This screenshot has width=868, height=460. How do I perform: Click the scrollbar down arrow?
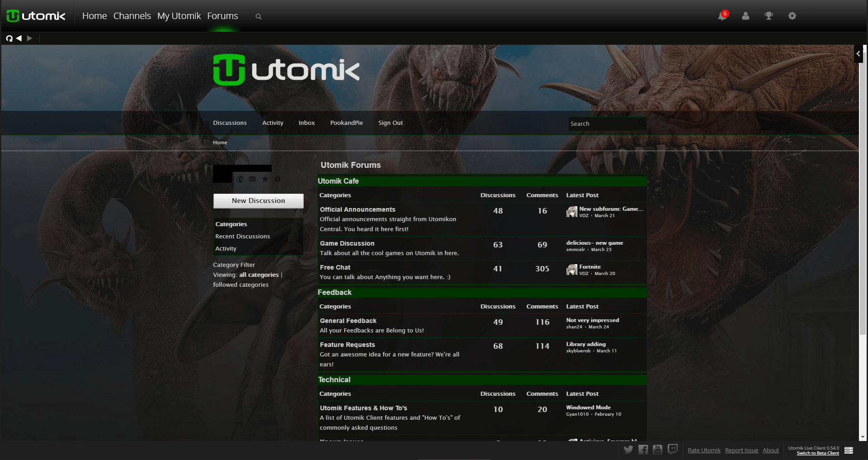point(863,437)
